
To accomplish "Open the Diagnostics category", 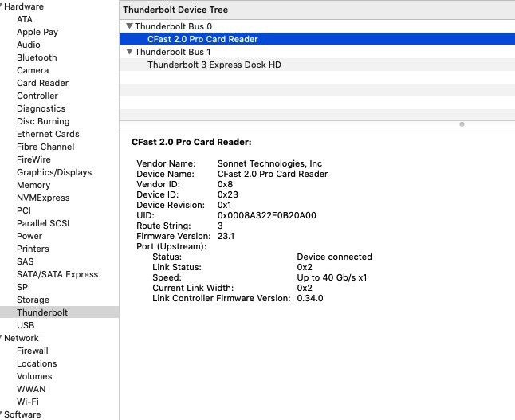I will coord(41,108).
